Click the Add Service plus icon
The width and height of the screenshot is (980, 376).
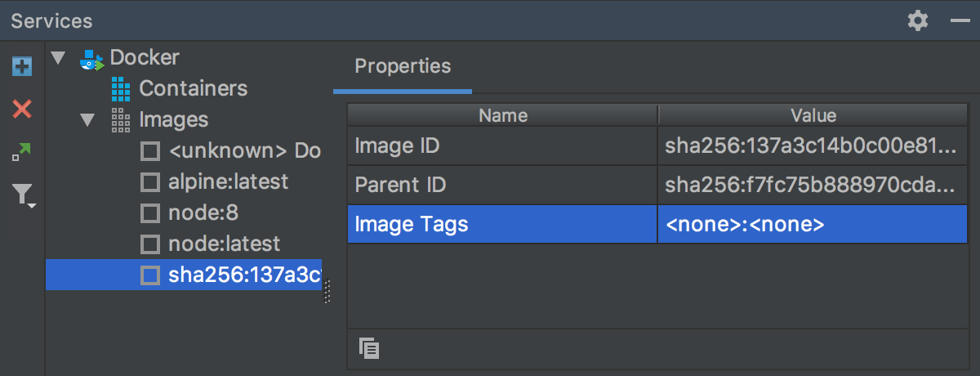[x=22, y=66]
